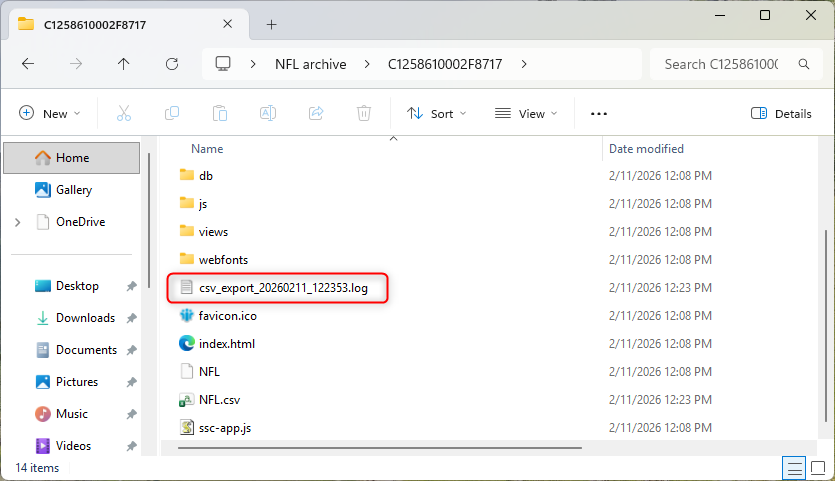This screenshot has width=835, height=481.
Task: Click the Copy icon in toolbar
Action: point(172,113)
